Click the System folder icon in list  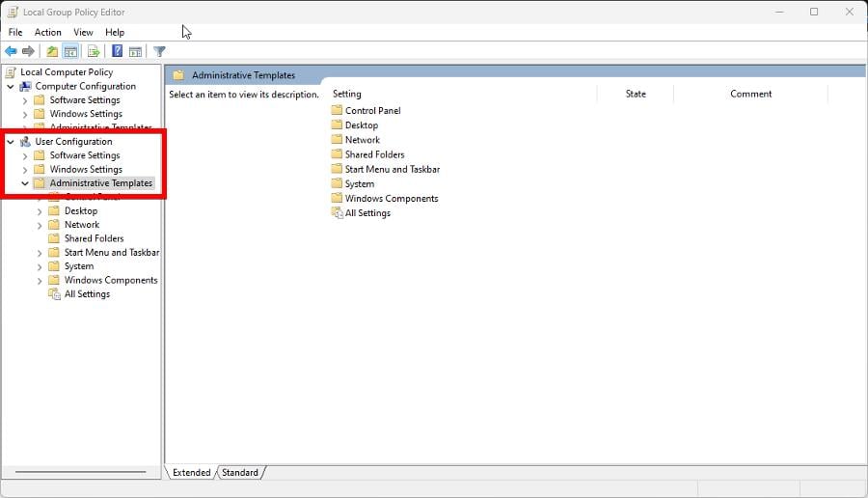tap(337, 182)
